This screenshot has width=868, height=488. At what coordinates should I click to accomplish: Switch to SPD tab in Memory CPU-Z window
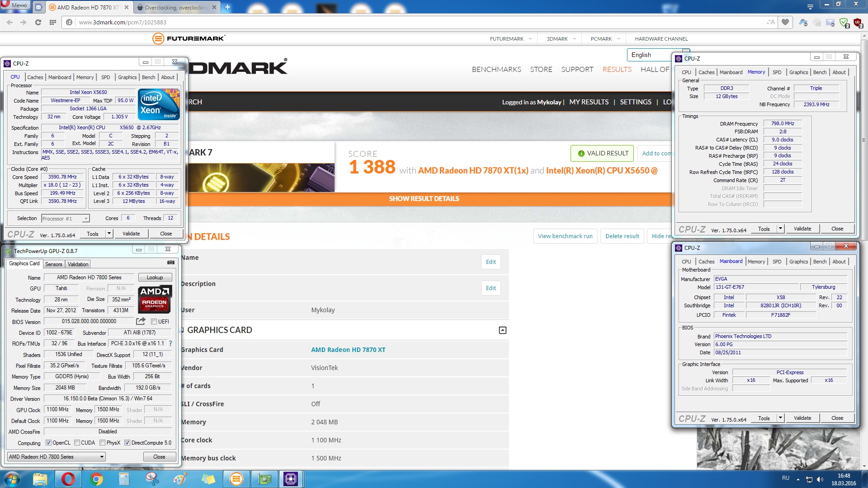click(x=777, y=72)
